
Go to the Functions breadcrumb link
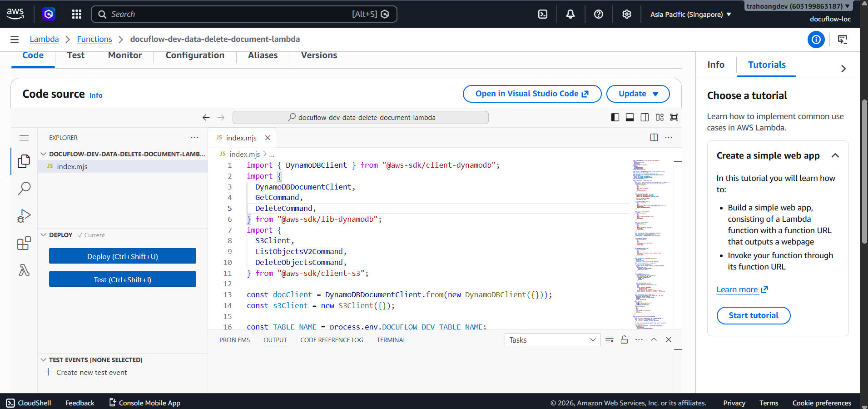94,39
